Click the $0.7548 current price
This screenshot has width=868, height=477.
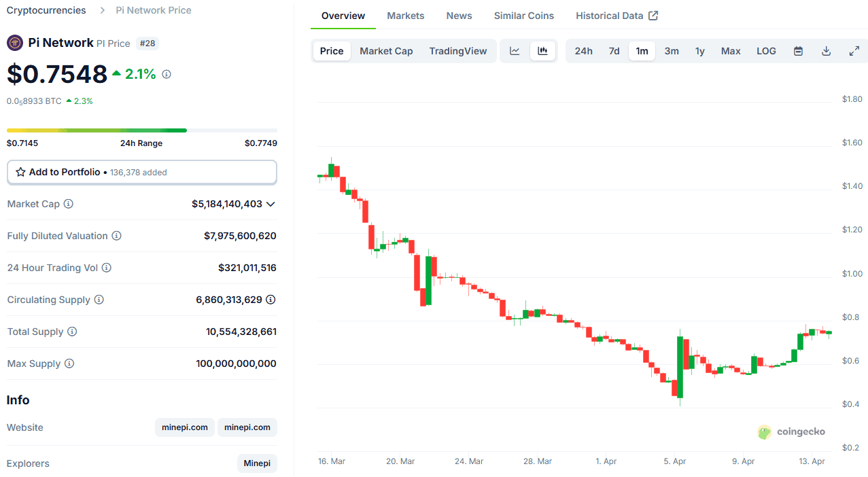57,74
